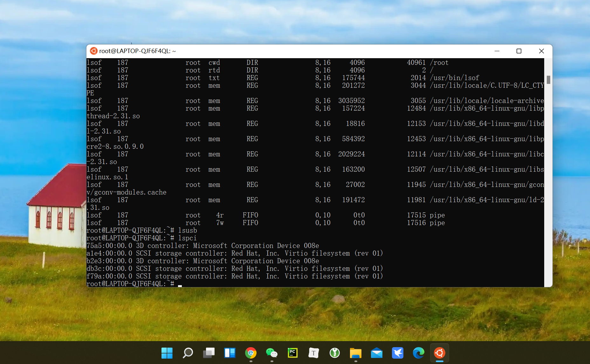This screenshot has width=590, height=364.
Task: Launch Microsoft Edge from the taskbar
Action: [x=418, y=353]
